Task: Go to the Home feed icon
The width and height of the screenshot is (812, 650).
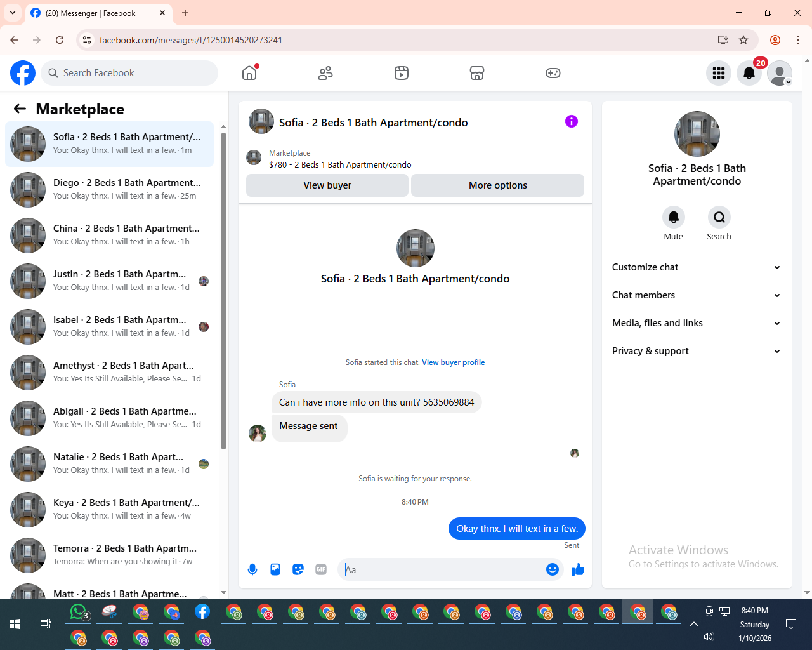Action: [249, 73]
